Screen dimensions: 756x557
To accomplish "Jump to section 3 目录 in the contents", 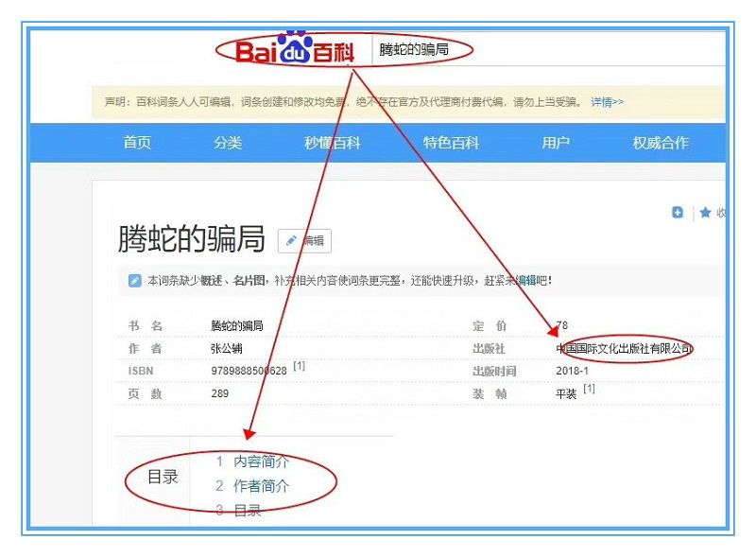I will click(x=247, y=511).
